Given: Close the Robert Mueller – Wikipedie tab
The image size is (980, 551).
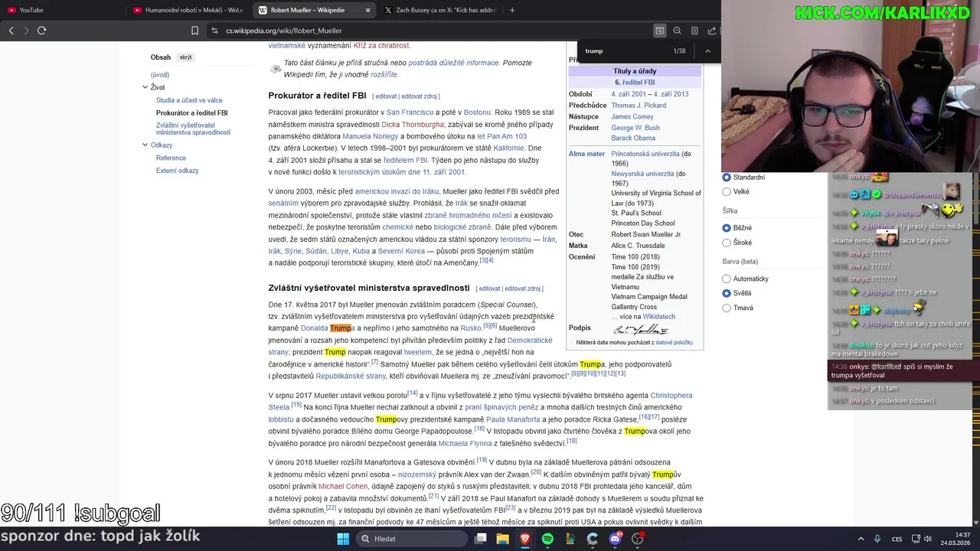Looking at the screenshot, I should click(x=367, y=10).
